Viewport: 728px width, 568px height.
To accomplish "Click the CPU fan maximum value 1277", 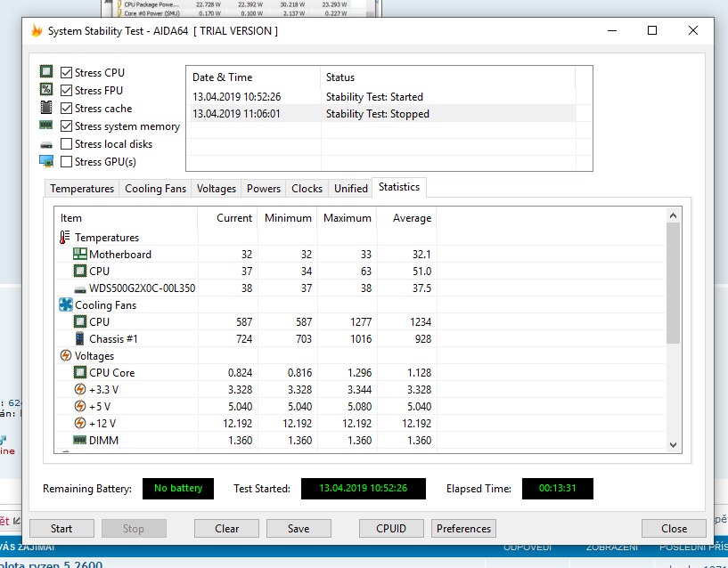I will click(361, 321).
